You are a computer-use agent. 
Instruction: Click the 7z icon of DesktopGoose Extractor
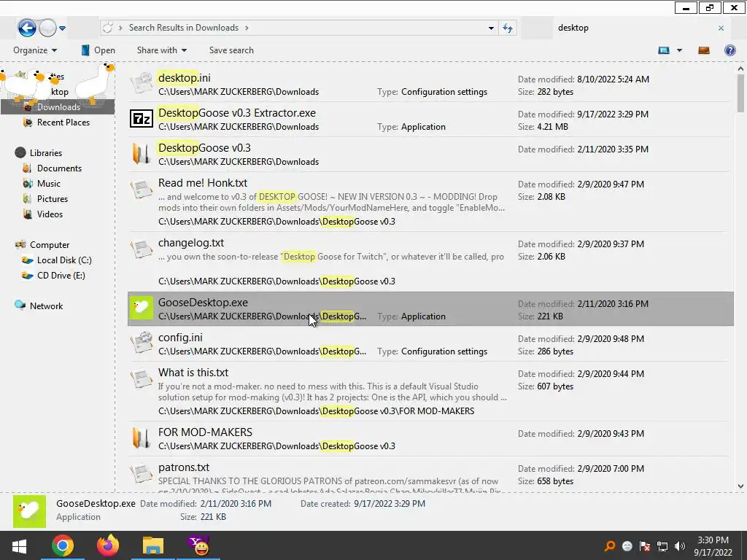pyautogui.click(x=142, y=119)
